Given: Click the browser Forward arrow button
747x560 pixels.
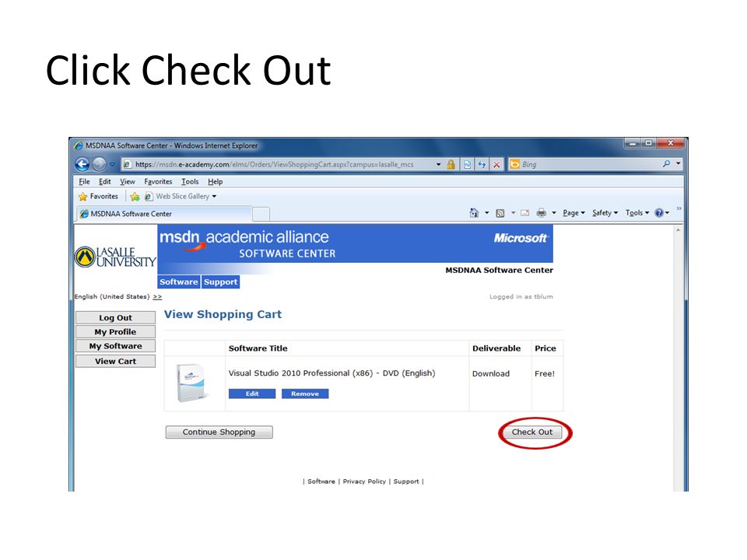Looking at the screenshot, I should tap(99, 164).
